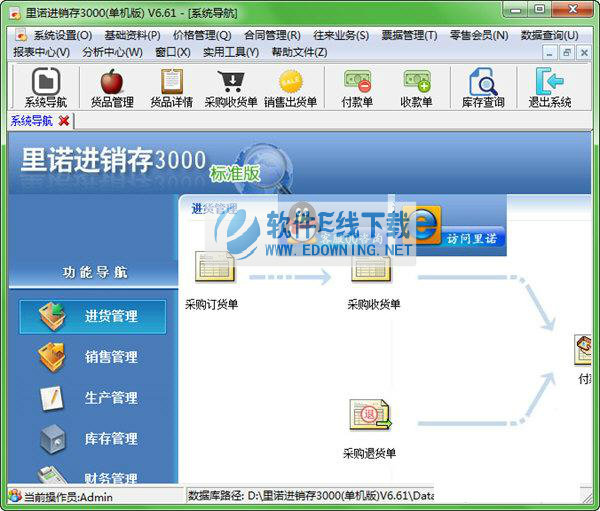Open 系统导航 toolbar icon
600x511 pixels.
pyautogui.click(x=45, y=82)
